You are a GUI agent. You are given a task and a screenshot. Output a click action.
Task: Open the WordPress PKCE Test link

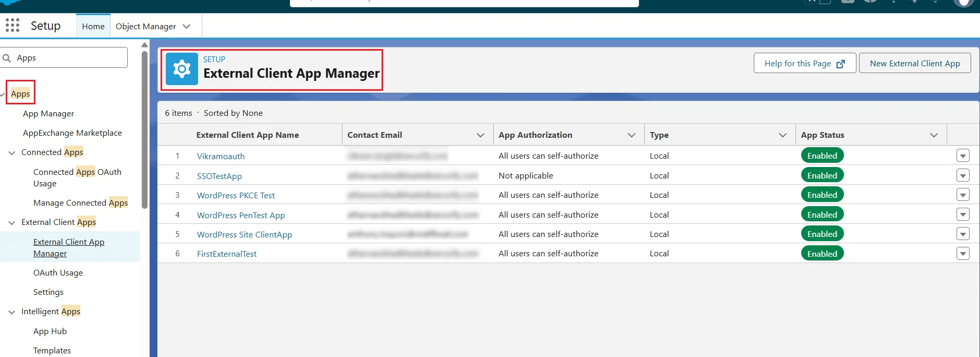(x=236, y=195)
